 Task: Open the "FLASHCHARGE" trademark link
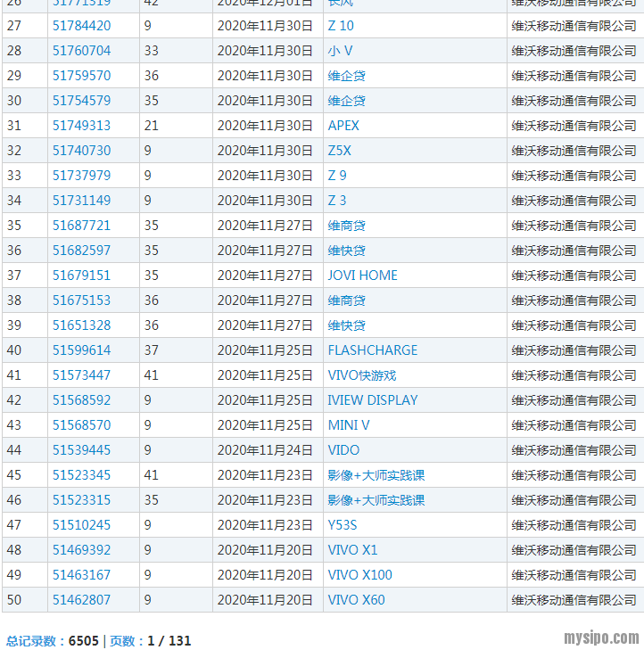372,350
